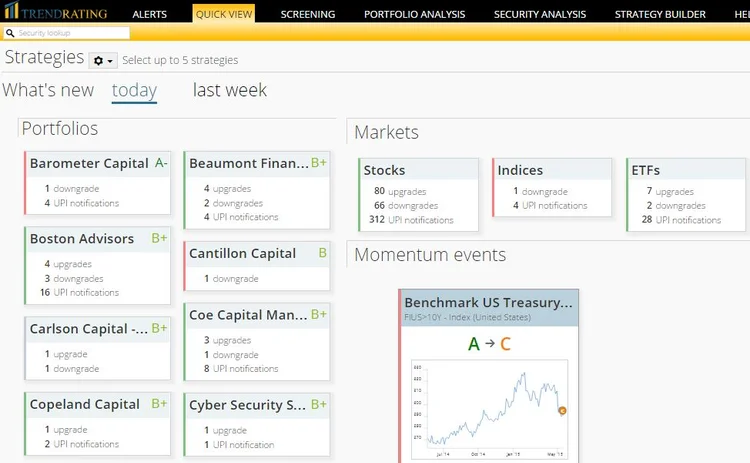Go to Screening section
750x463 pixels.
click(308, 14)
